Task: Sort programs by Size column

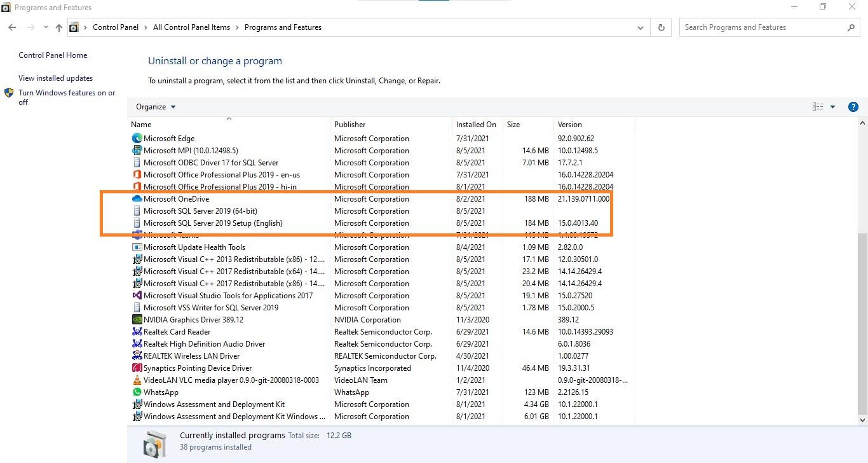Action: tap(528, 125)
